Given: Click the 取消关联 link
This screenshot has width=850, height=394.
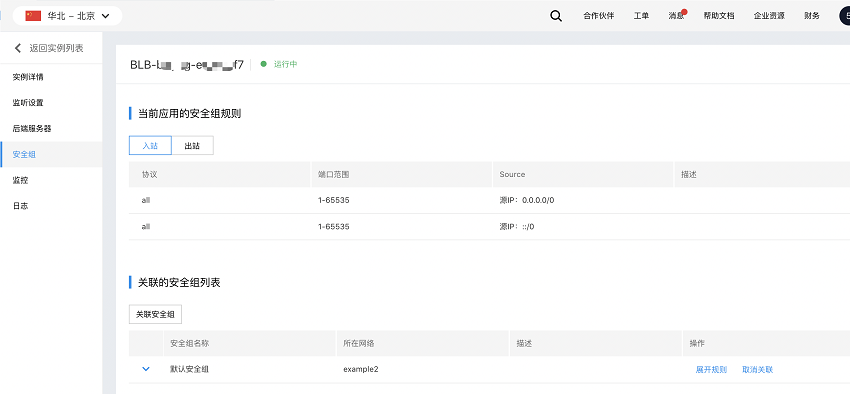Looking at the screenshot, I should click(x=757, y=370).
